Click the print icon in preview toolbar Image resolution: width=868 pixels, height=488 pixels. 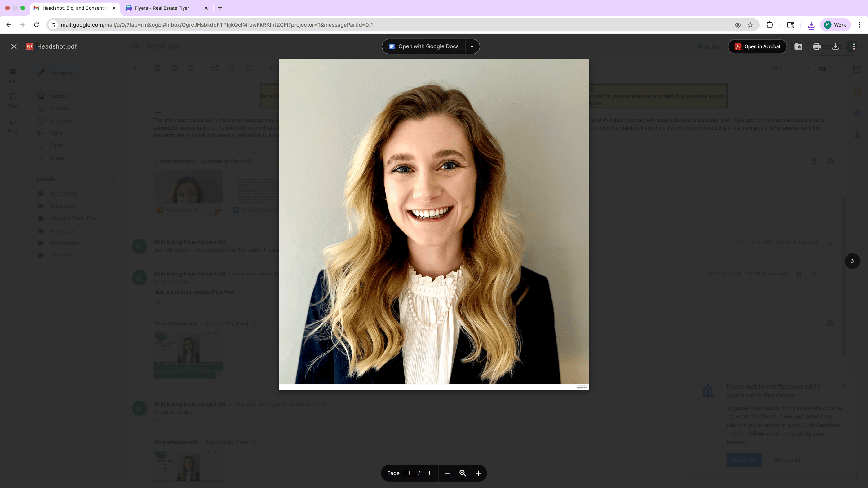(x=817, y=46)
